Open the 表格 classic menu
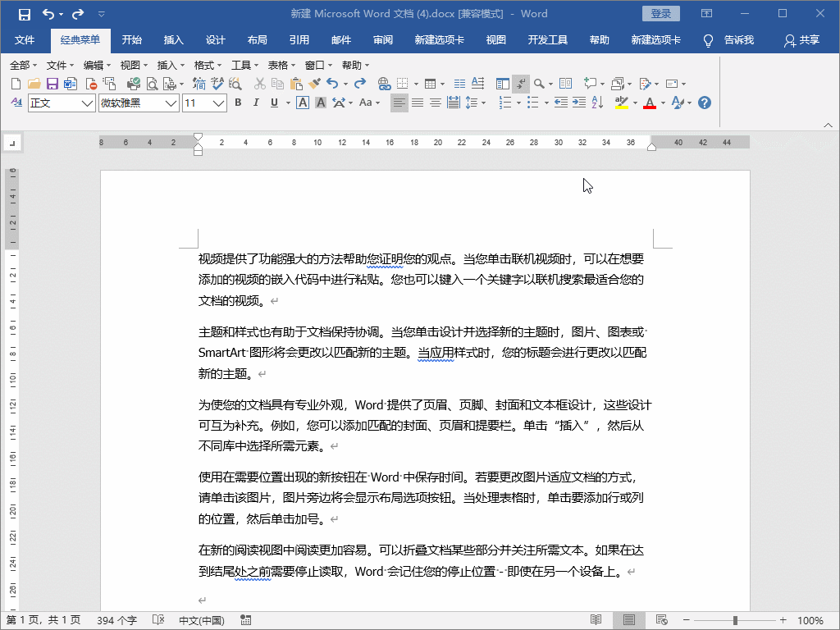This screenshot has width=840, height=630. click(282, 66)
